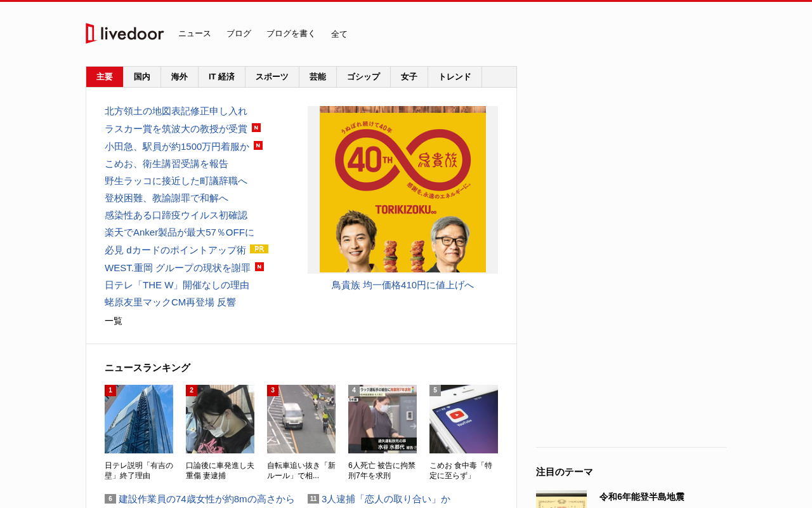Viewport: 812px width, 508px height.
Task: Select the IT 経済 tab
Action: pos(222,77)
